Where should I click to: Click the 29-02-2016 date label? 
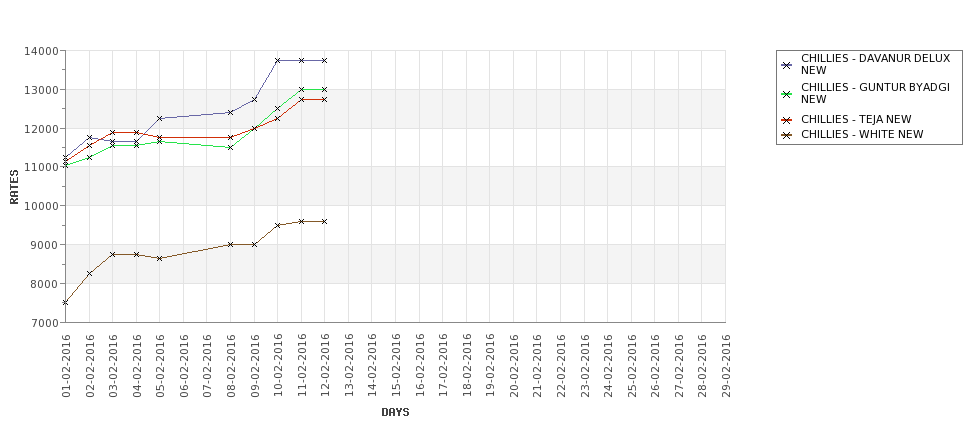tap(726, 366)
